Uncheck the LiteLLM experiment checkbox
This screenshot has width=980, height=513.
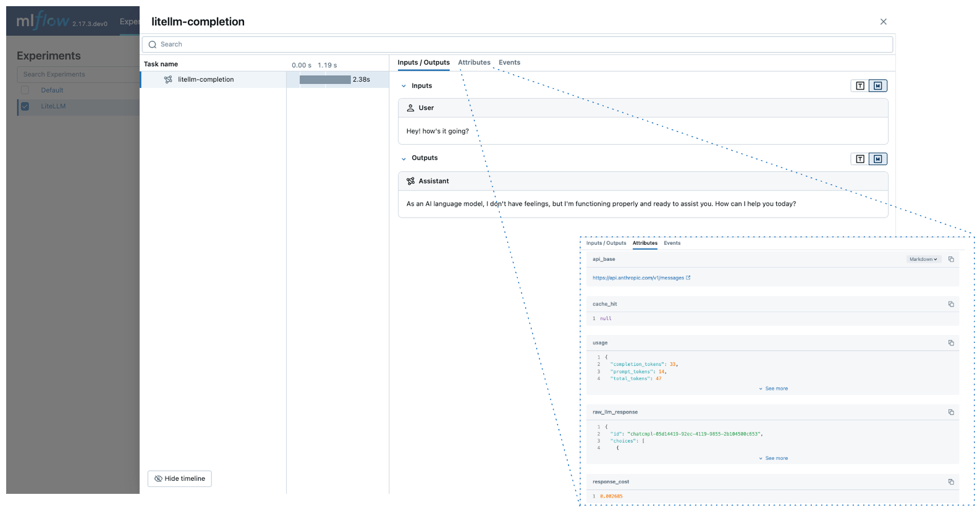tap(25, 106)
